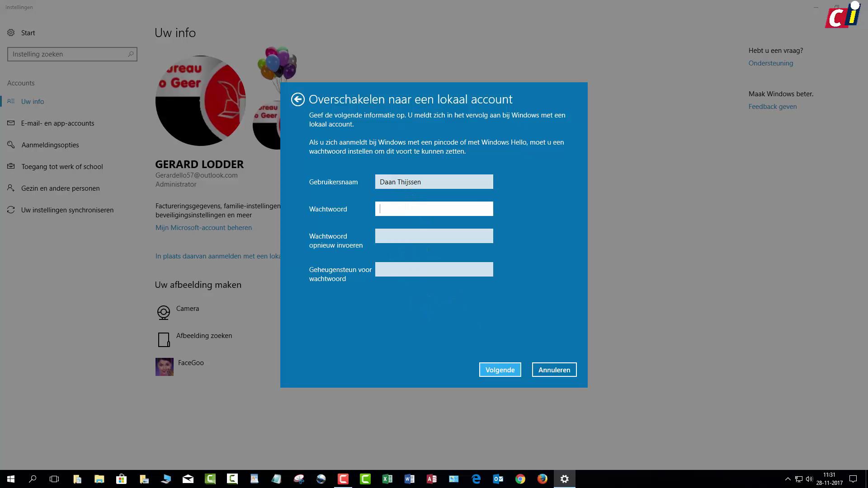This screenshot has width=868, height=488.
Task: Click the Ondersteuning link
Action: (x=770, y=63)
